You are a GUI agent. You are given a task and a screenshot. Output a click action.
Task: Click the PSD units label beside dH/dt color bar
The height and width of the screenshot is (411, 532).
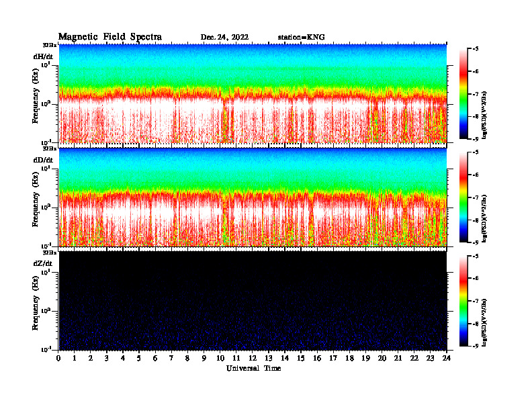click(484, 115)
